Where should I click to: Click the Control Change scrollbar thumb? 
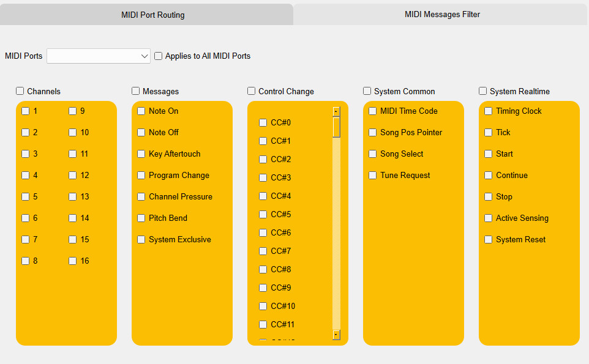tap(336, 127)
